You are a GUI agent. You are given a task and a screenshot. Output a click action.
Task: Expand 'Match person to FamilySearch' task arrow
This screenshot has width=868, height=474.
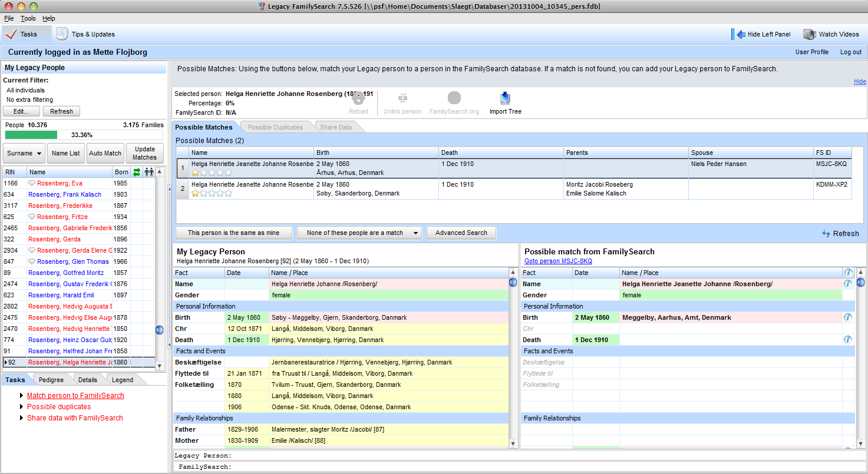pos(22,396)
